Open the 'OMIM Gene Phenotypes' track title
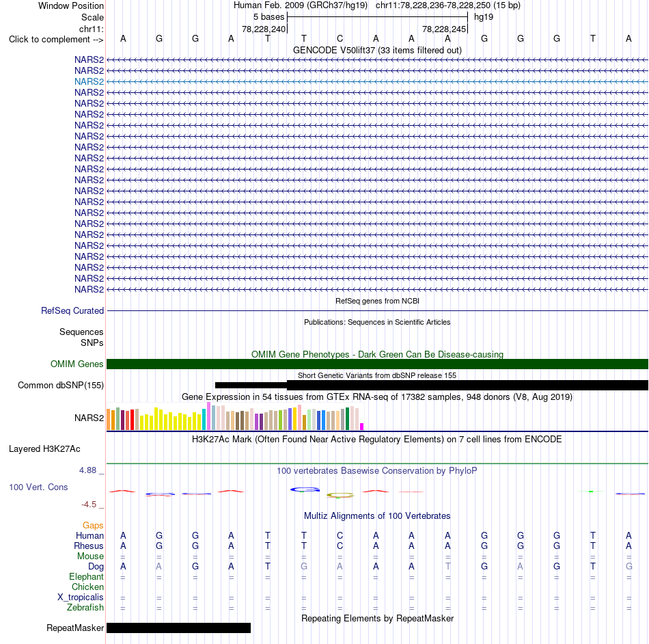The image size is (649, 644). click(377, 355)
